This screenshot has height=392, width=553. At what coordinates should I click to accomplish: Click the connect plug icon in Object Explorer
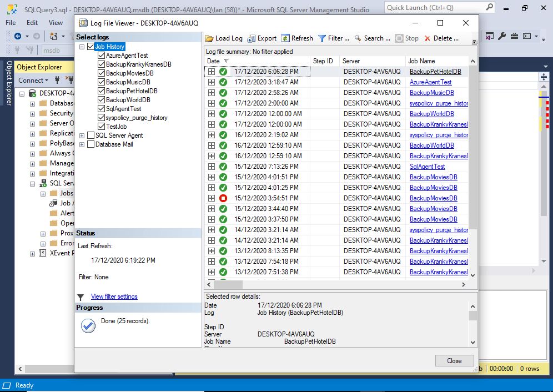[57, 80]
